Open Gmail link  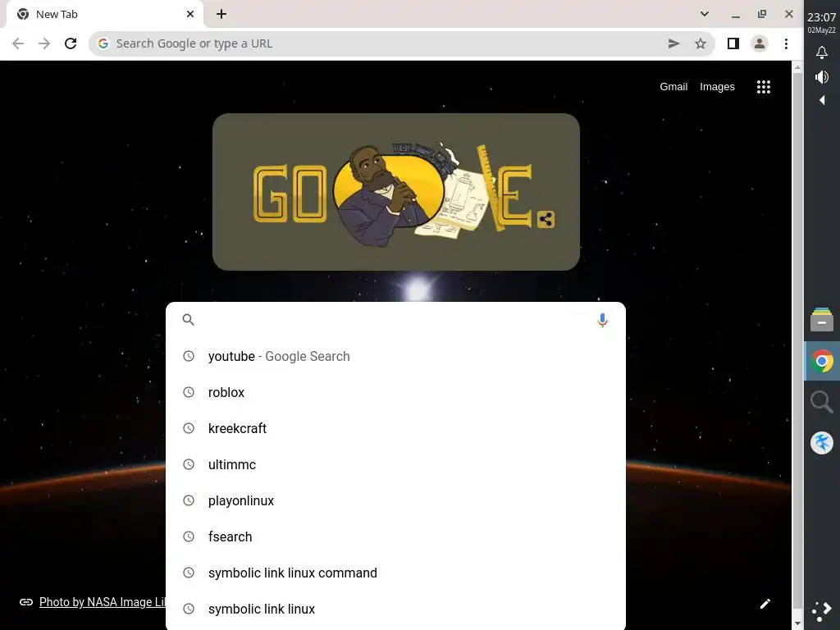click(x=673, y=87)
